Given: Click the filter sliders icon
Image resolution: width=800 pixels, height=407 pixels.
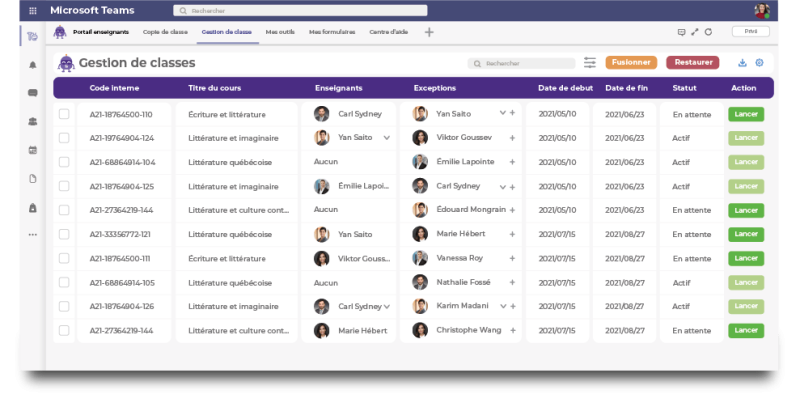Looking at the screenshot, I should click(590, 62).
